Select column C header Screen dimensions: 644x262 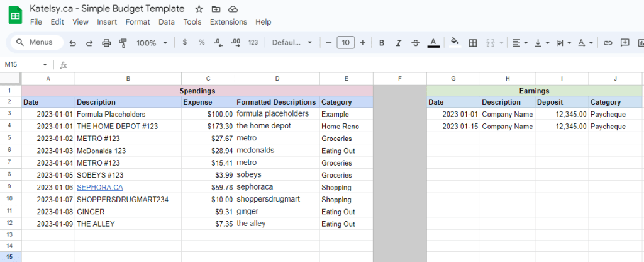pyautogui.click(x=208, y=79)
